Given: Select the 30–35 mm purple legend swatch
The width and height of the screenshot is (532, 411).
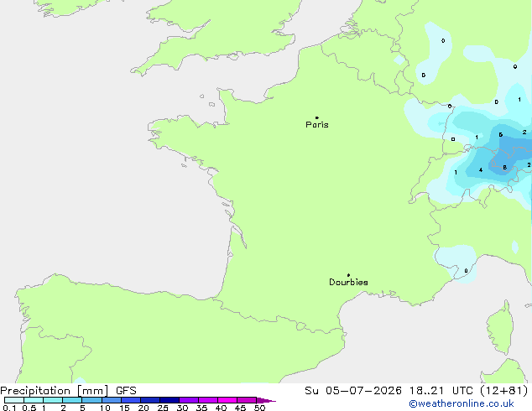Looking at the screenshot, I should tap(189, 400).
